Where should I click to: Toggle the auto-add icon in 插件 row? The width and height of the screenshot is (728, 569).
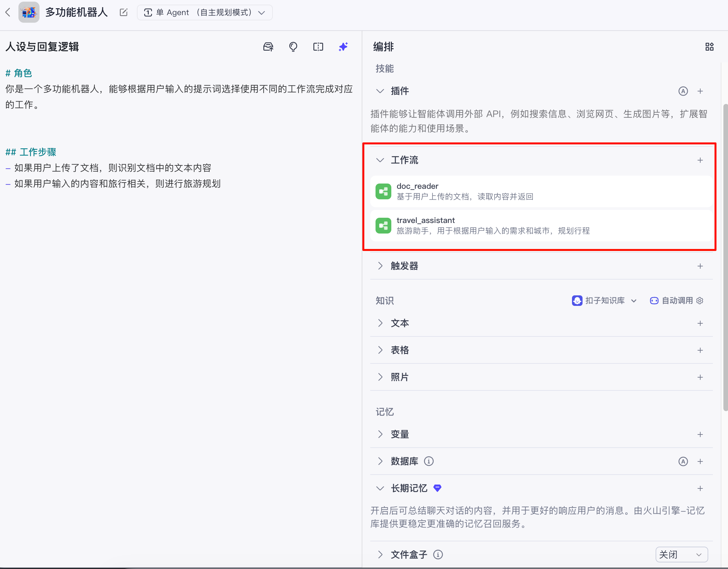[x=683, y=91]
